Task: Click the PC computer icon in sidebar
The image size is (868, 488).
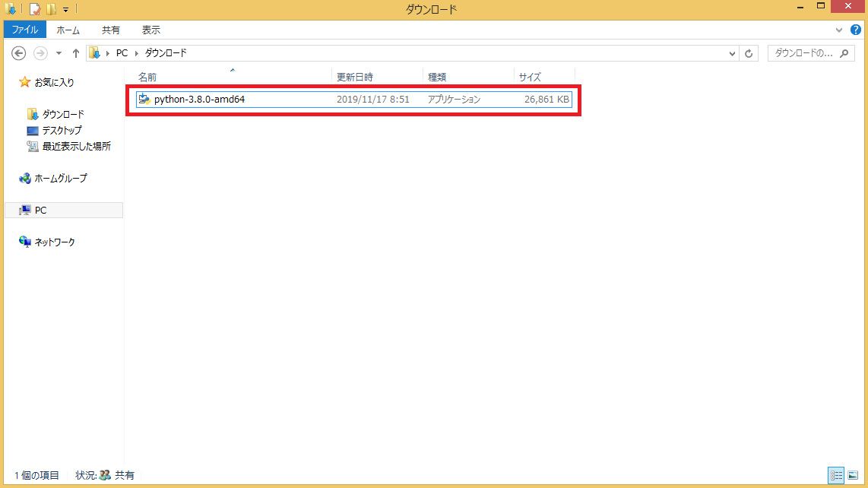Action: [x=25, y=210]
